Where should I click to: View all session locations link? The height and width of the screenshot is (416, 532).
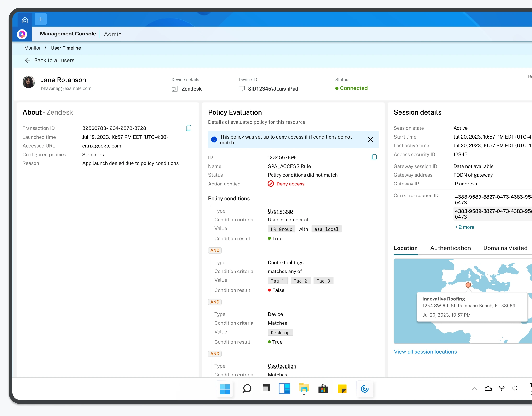point(425,352)
